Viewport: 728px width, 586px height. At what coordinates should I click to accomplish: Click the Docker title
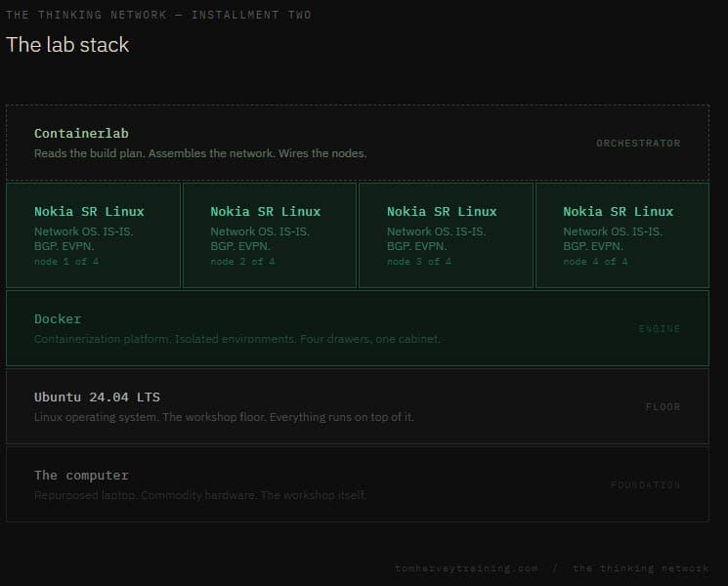tap(58, 318)
